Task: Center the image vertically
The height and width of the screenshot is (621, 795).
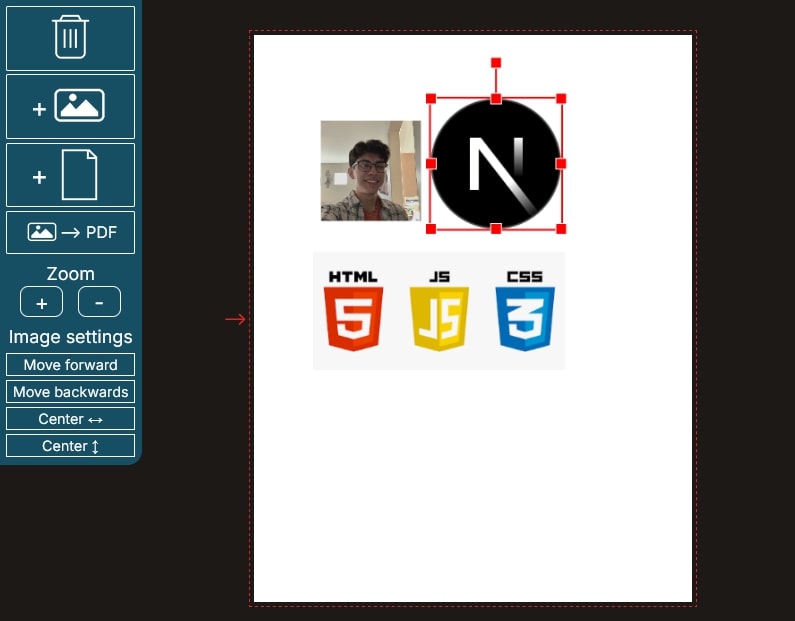Action: 70,446
